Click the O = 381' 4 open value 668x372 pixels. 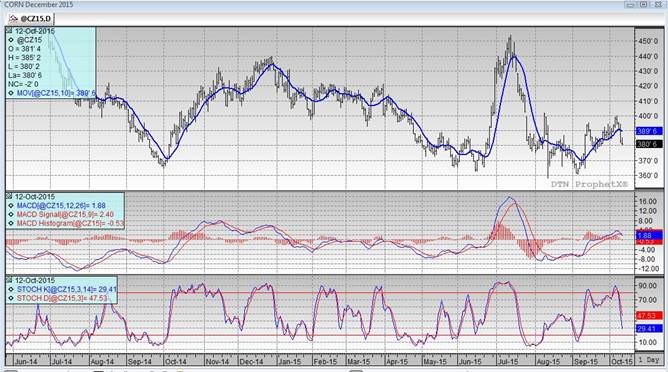click(x=25, y=49)
